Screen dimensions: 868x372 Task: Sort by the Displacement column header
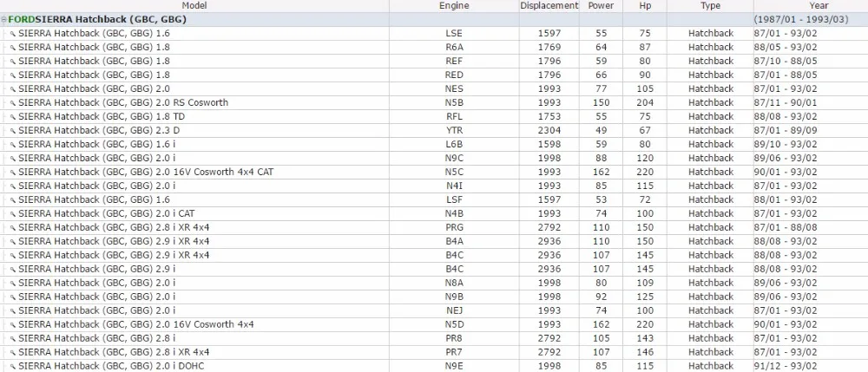point(549,5)
